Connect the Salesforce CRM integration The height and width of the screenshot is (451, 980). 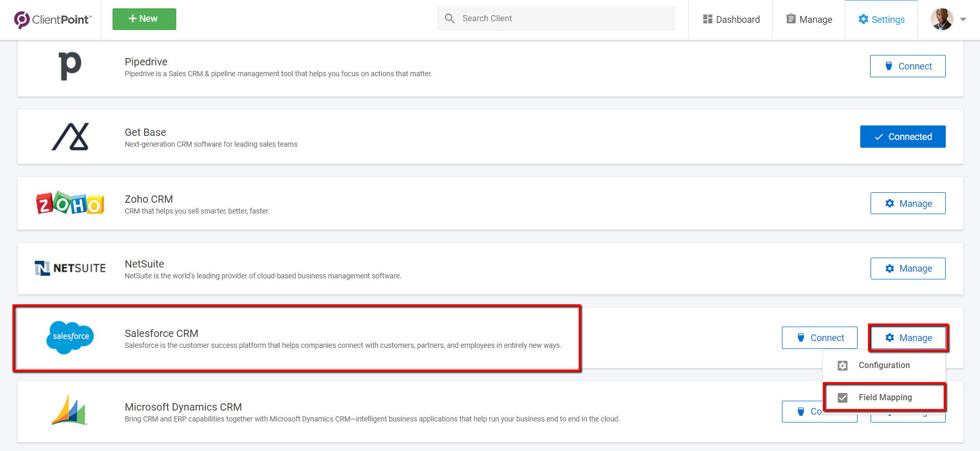(820, 338)
